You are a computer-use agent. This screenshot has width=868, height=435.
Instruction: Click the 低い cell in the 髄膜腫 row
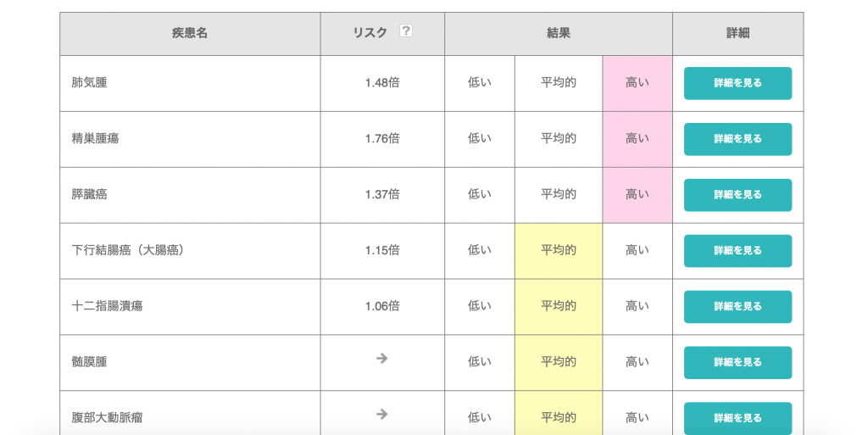[x=480, y=362]
